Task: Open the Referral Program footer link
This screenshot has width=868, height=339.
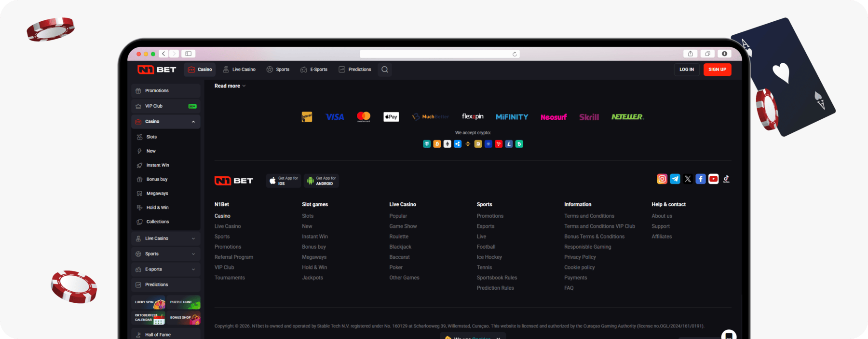Action: click(x=234, y=257)
